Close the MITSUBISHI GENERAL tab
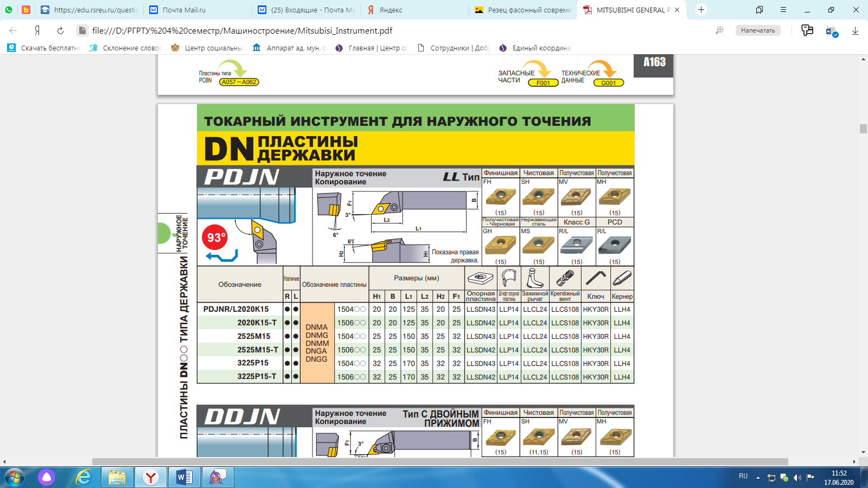This screenshot has height=488, width=868. [x=677, y=10]
